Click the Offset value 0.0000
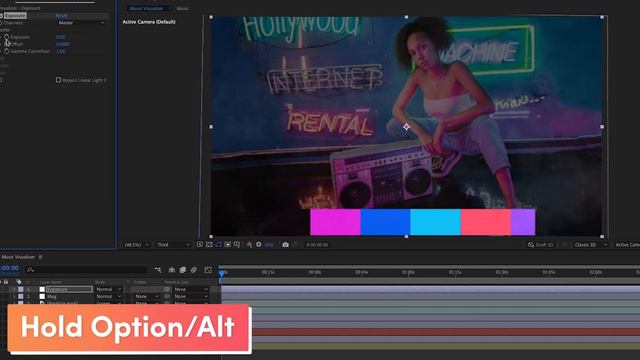This screenshot has height=360, width=640. pyautogui.click(x=63, y=44)
